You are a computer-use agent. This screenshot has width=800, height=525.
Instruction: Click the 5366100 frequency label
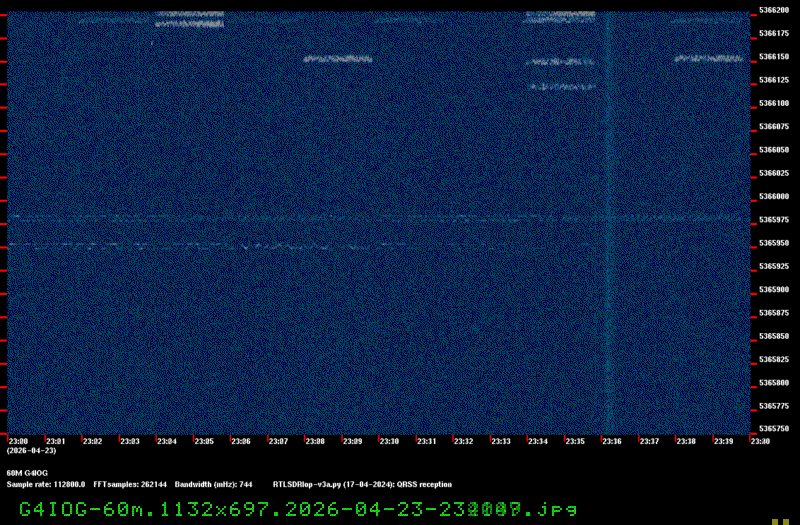774,103
